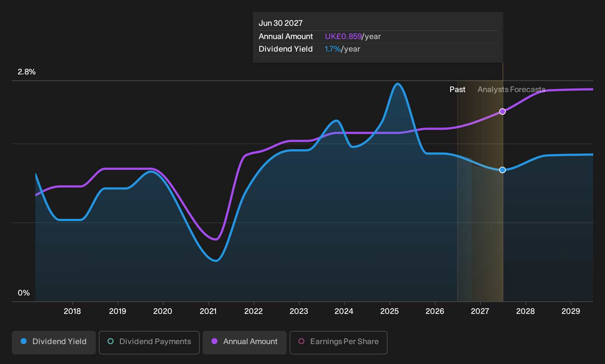Click the 2.8% y-axis label
The width and height of the screenshot is (605, 364).
click(27, 72)
